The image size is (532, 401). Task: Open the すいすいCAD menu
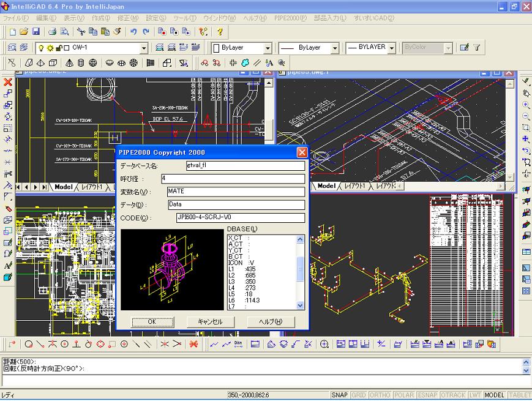(x=374, y=18)
